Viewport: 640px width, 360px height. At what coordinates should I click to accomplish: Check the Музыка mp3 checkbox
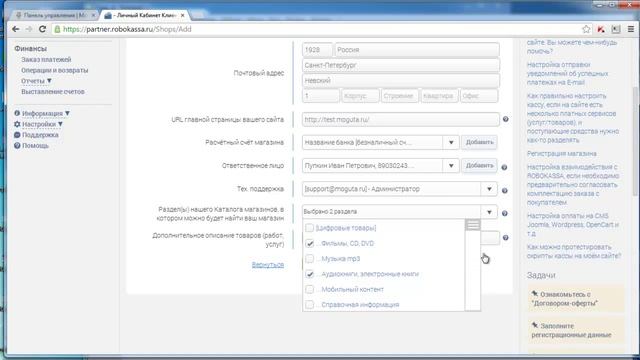click(x=309, y=259)
